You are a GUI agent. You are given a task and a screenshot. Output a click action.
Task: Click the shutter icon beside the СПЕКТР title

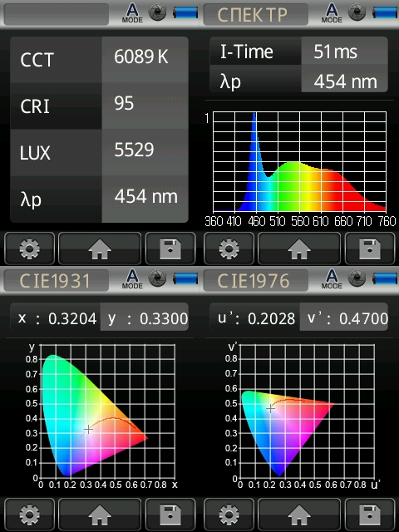click(357, 13)
